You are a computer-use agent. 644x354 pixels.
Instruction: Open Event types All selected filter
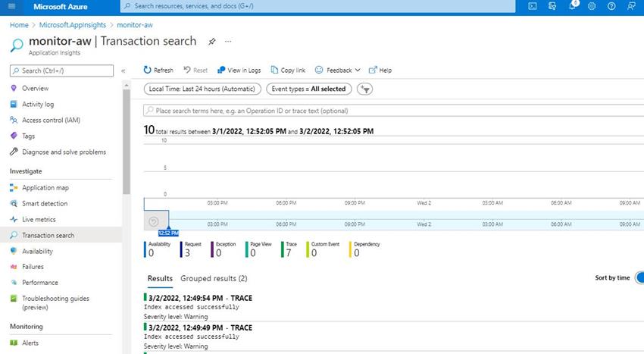point(308,89)
